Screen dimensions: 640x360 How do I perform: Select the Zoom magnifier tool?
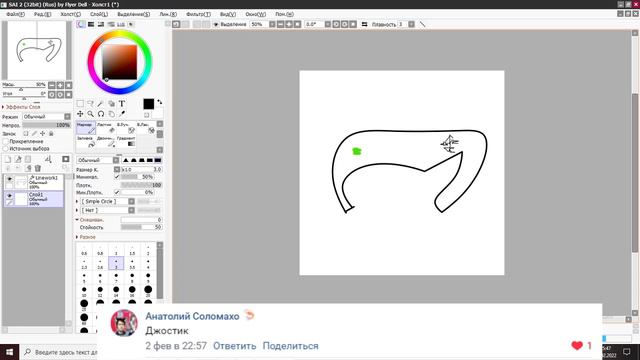click(x=91, y=114)
